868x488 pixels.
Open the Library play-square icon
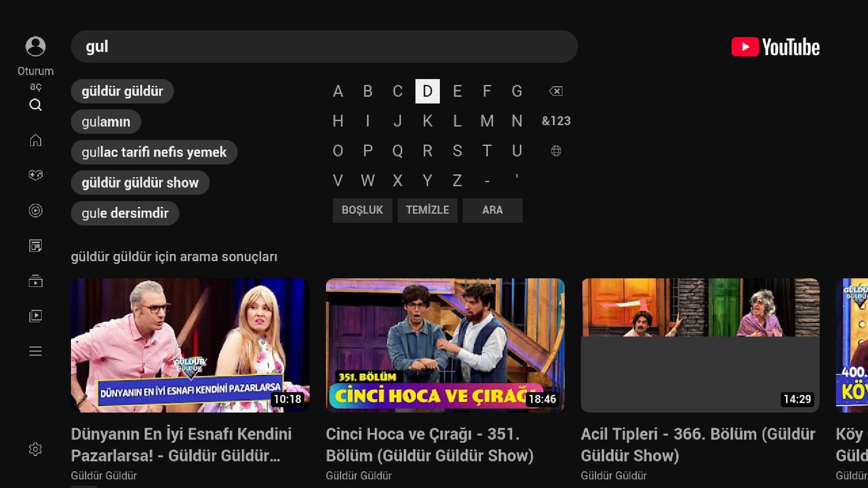[x=35, y=316]
